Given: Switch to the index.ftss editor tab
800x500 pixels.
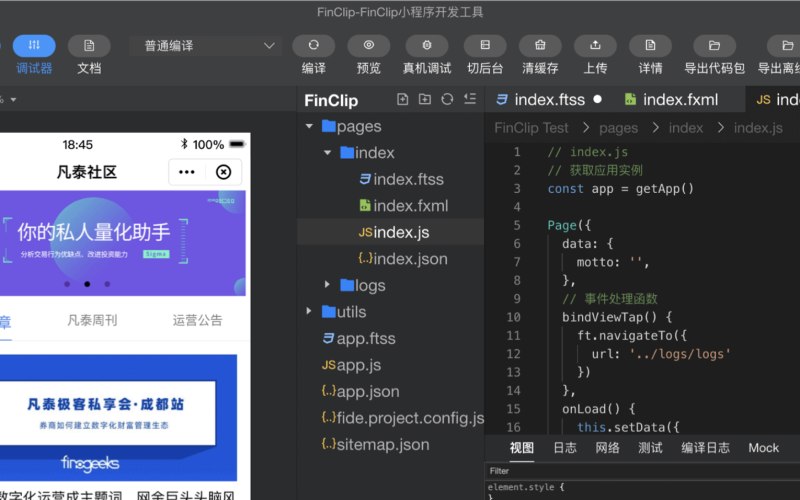Looking at the screenshot, I should [548, 99].
